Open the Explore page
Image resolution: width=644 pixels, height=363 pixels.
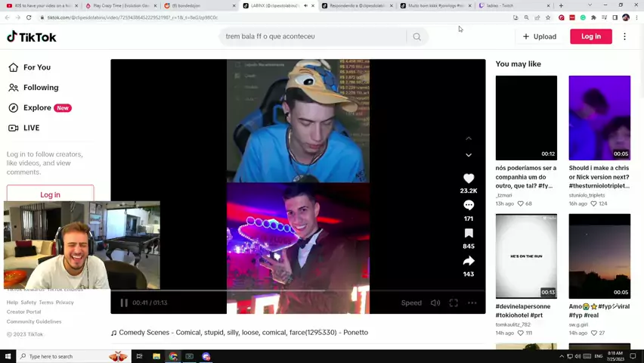coord(38,107)
